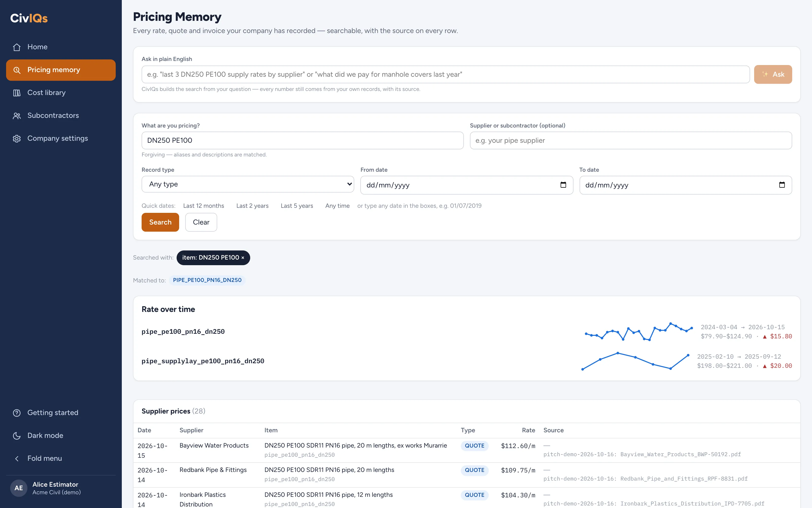The height and width of the screenshot is (508, 812).
Task: Click the Dark mode moon icon
Action: pyautogui.click(x=17, y=435)
